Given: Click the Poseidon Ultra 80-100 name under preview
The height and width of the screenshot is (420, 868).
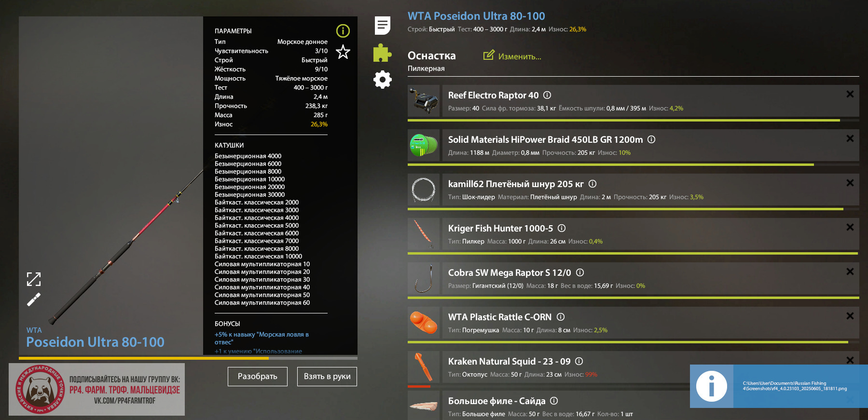Looking at the screenshot, I should pyautogui.click(x=95, y=342).
